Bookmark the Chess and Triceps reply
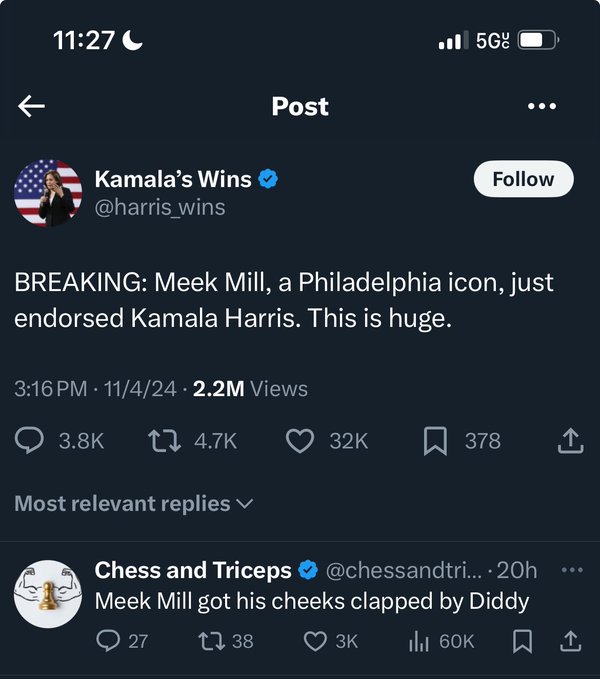Screen dimensions: 600x679 [521, 641]
